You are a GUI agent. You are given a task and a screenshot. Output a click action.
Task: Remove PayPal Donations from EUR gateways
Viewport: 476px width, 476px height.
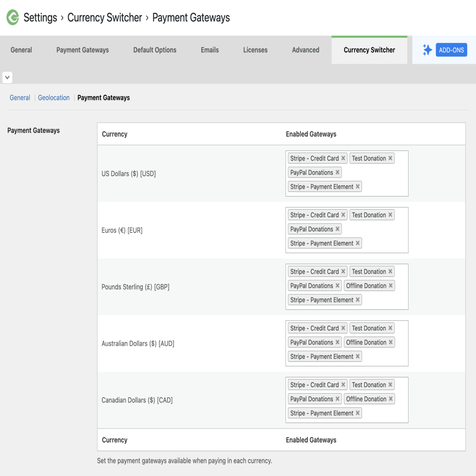coord(337,229)
